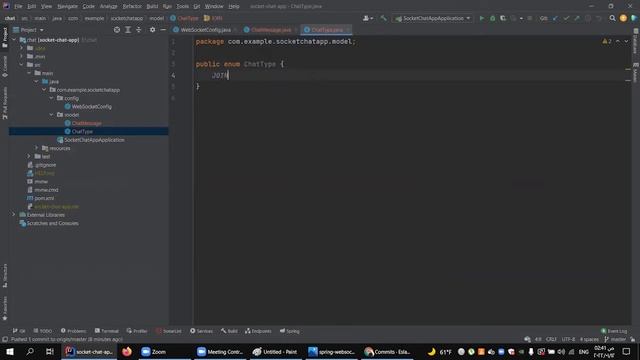
Task: Open the Services tool window
Action: pyautogui.click(x=202, y=331)
